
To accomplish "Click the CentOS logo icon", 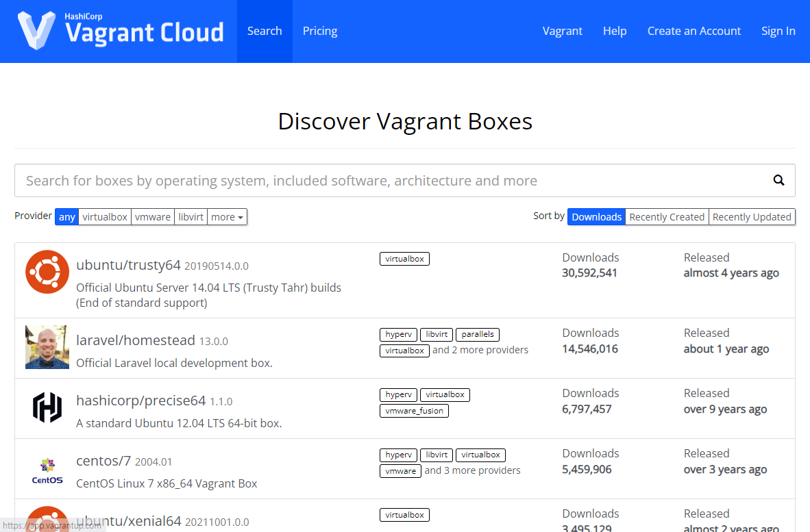I will pyautogui.click(x=47, y=470).
